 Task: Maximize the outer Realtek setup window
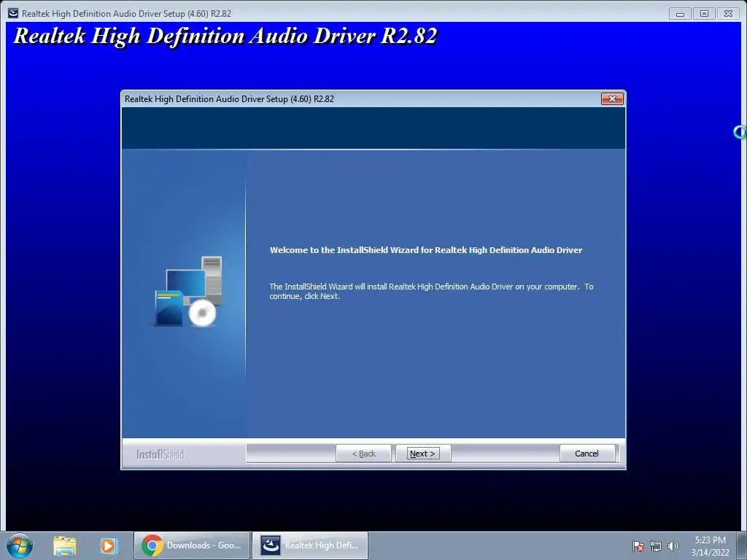click(x=704, y=13)
